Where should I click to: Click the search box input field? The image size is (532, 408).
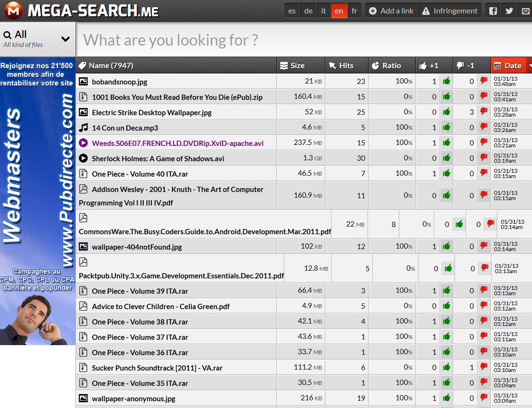[x=303, y=40]
